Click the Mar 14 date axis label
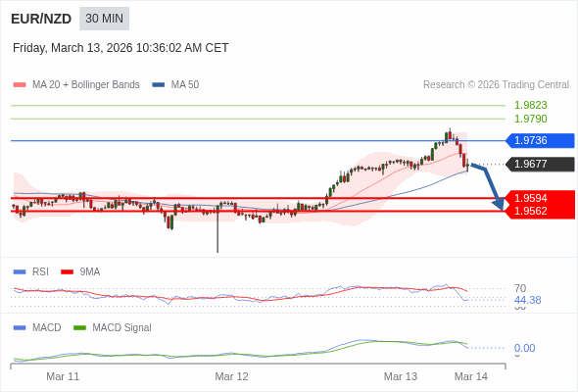 point(471,376)
